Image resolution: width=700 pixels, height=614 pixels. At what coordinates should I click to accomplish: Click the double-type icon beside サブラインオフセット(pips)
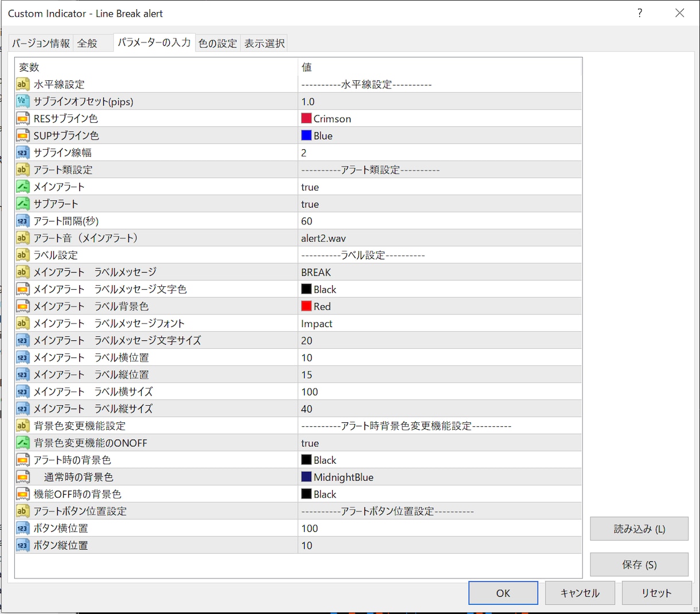pyautogui.click(x=22, y=102)
